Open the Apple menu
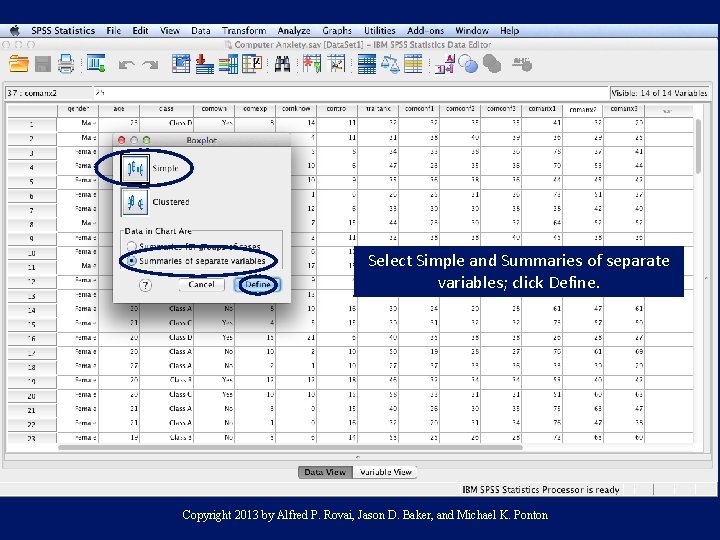Screen dimensions: 720x540 (x=15, y=31)
